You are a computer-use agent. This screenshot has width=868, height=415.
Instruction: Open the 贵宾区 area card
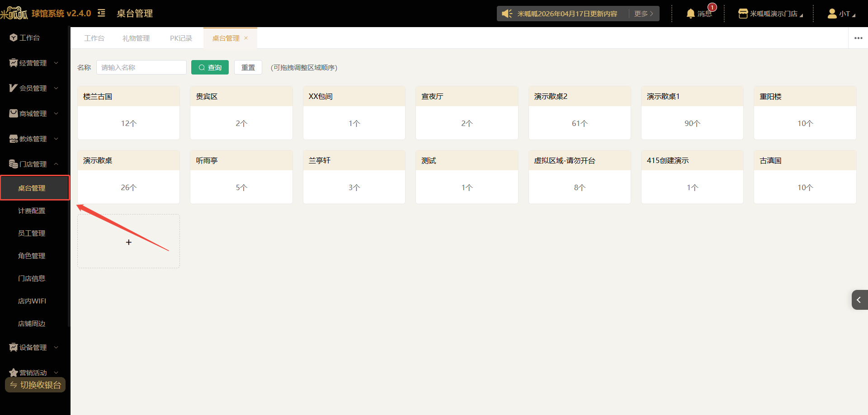241,113
